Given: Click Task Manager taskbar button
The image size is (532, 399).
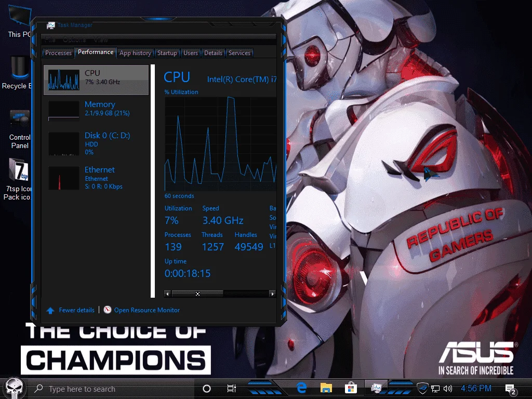Looking at the screenshot, I should pos(376,388).
